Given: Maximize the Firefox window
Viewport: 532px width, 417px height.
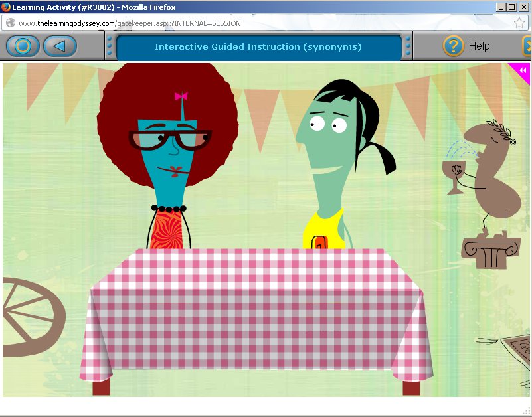Looking at the screenshot, I should coord(512,7).
